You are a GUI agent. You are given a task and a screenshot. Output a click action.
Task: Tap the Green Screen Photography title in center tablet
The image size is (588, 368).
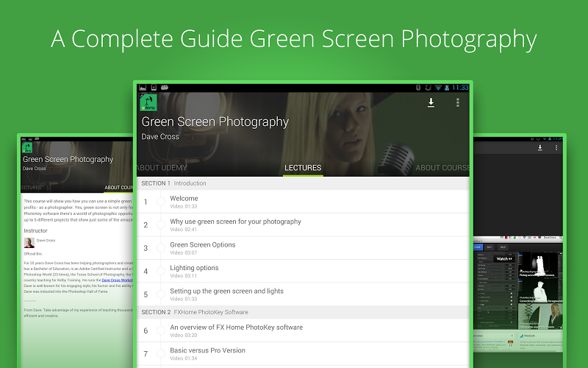coord(215,122)
